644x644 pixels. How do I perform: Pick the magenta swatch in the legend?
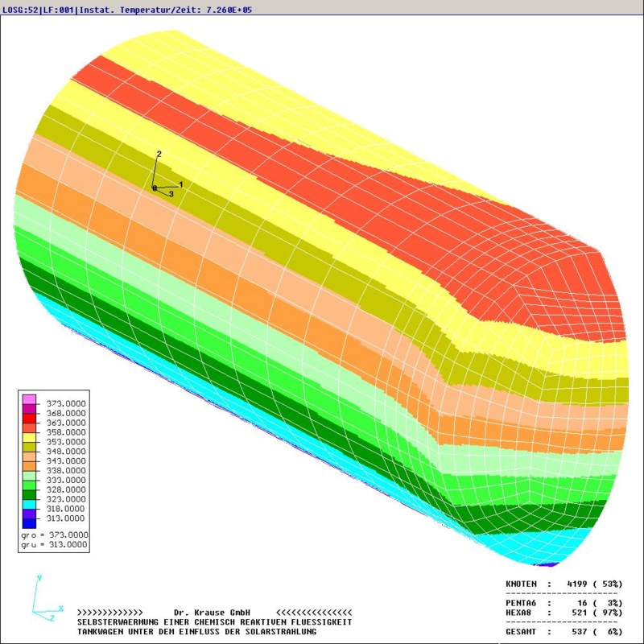click(29, 409)
